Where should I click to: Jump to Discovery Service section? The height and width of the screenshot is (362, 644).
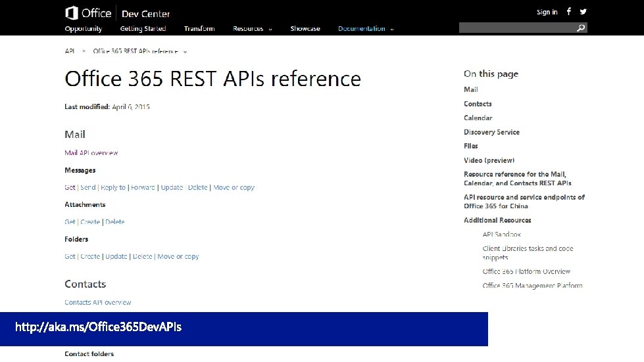coord(491,132)
